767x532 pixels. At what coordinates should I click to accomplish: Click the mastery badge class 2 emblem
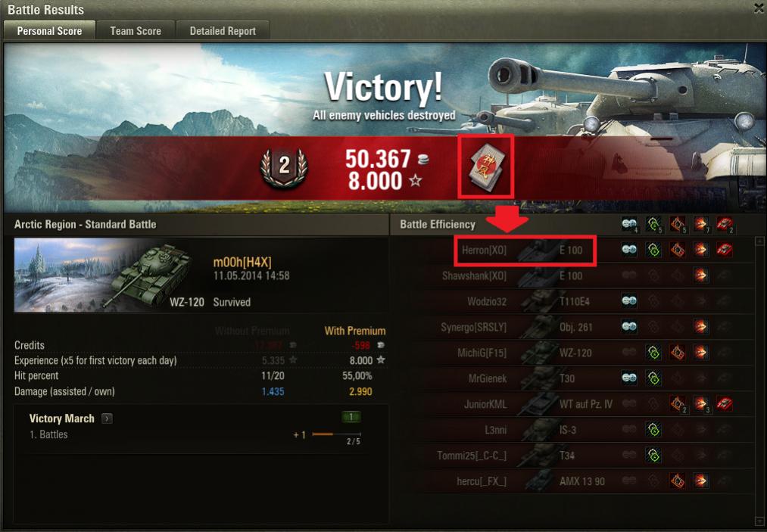click(284, 166)
